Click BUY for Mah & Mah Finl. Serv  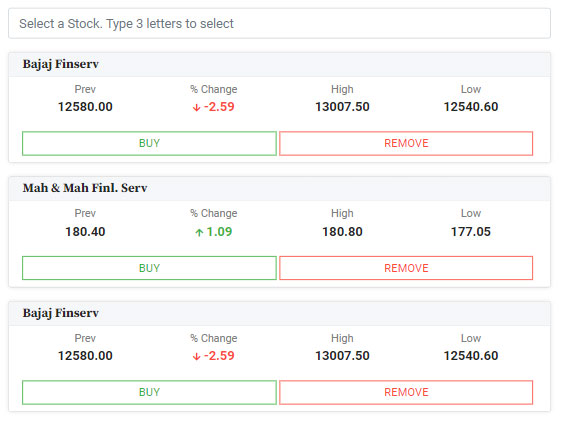[x=149, y=268]
